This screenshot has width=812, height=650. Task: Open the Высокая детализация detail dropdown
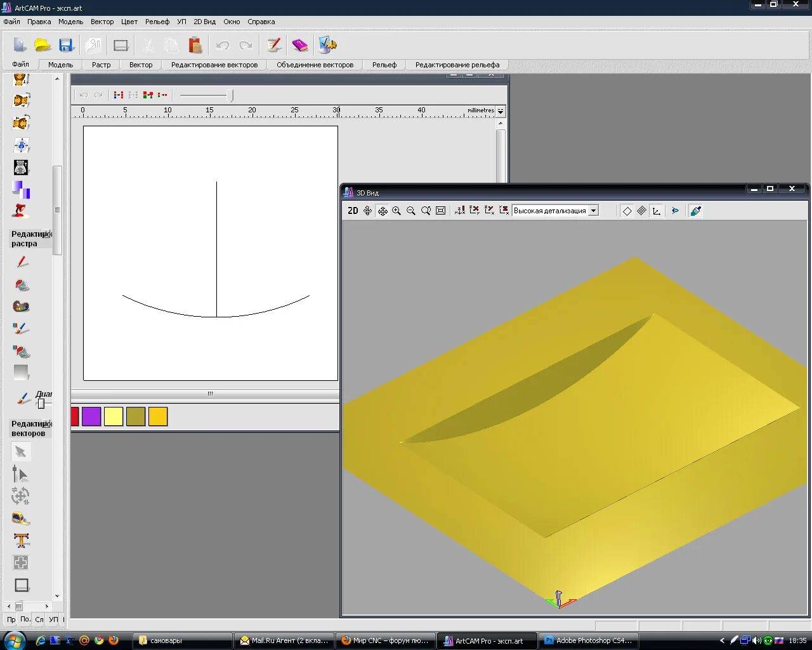tap(594, 211)
